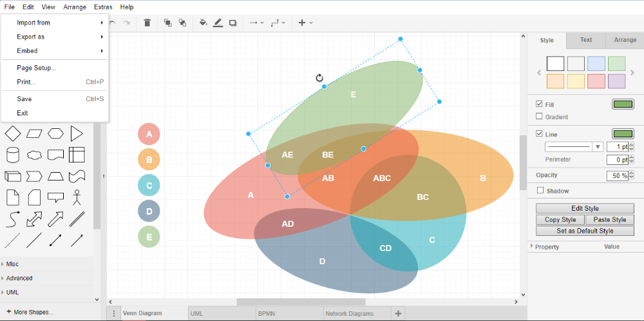Open the Line Color pencil tool
This screenshot has height=321, width=644.
[218, 23]
